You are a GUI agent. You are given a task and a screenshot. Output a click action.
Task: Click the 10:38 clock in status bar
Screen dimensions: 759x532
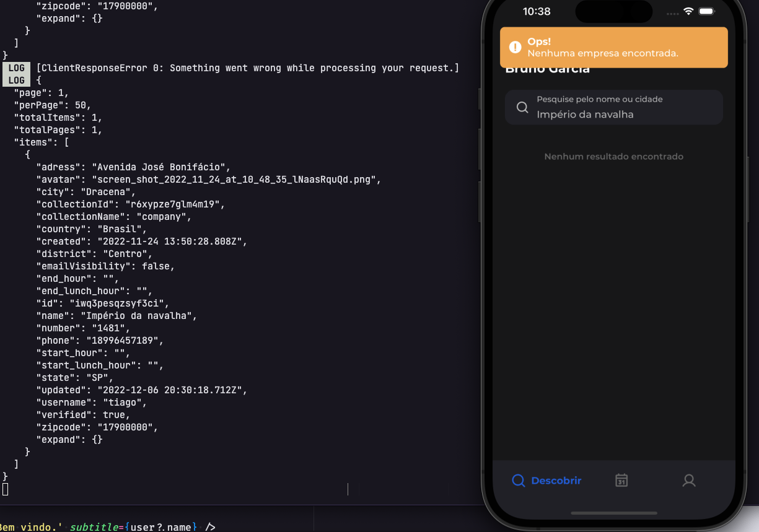pos(537,12)
